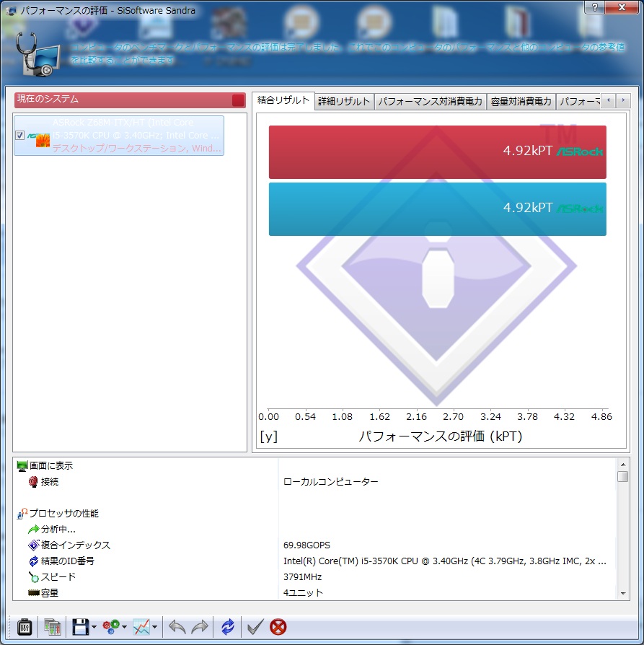Click the floppy disk save icon
Screen dimensions: 644x645
click(81, 627)
